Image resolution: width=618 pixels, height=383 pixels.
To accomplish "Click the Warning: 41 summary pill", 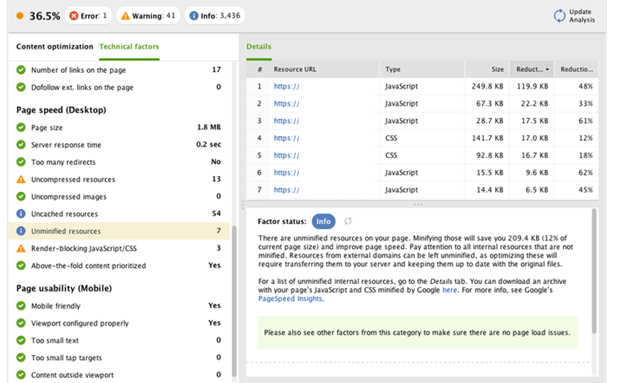I will [148, 16].
